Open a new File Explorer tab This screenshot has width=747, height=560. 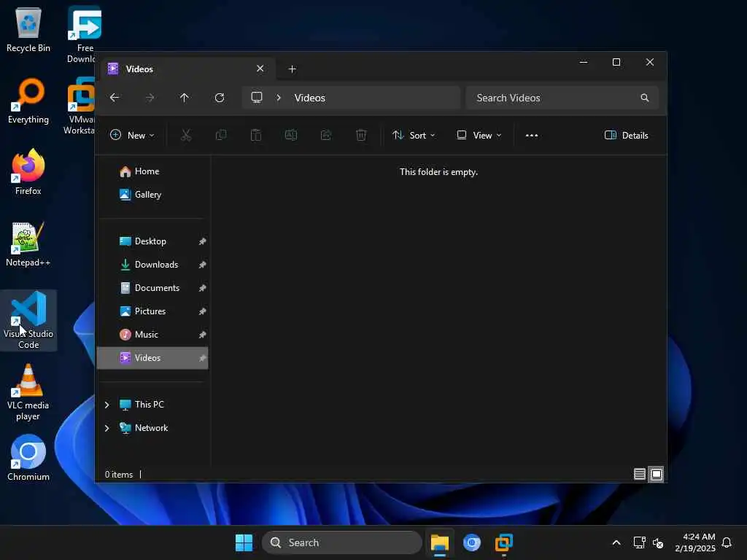coord(293,69)
